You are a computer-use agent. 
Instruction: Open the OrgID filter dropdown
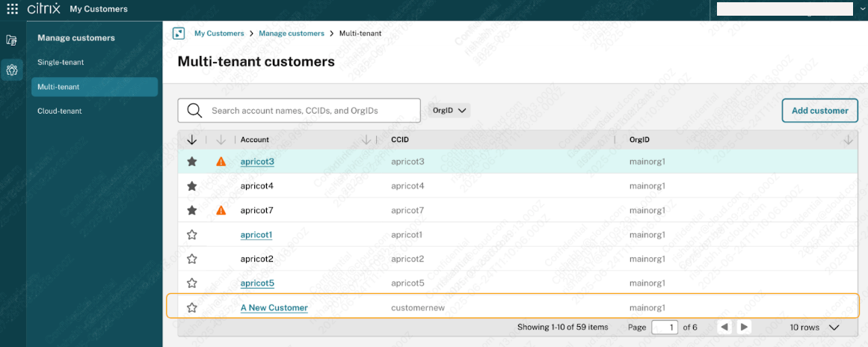[x=450, y=111]
